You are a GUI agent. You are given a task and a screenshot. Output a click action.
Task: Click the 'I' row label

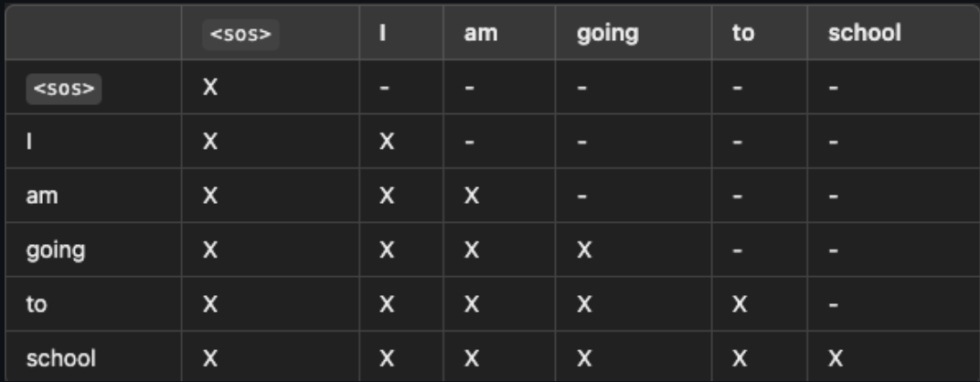click(x=29, y=142)
